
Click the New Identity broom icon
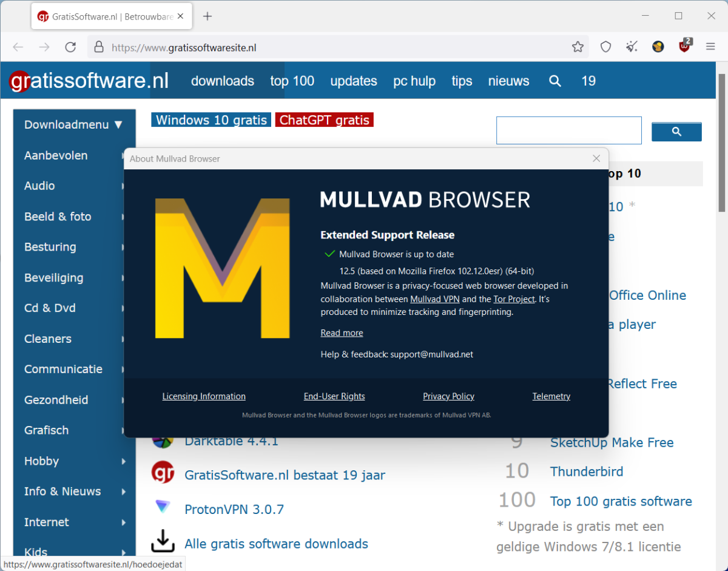point(632,47)
